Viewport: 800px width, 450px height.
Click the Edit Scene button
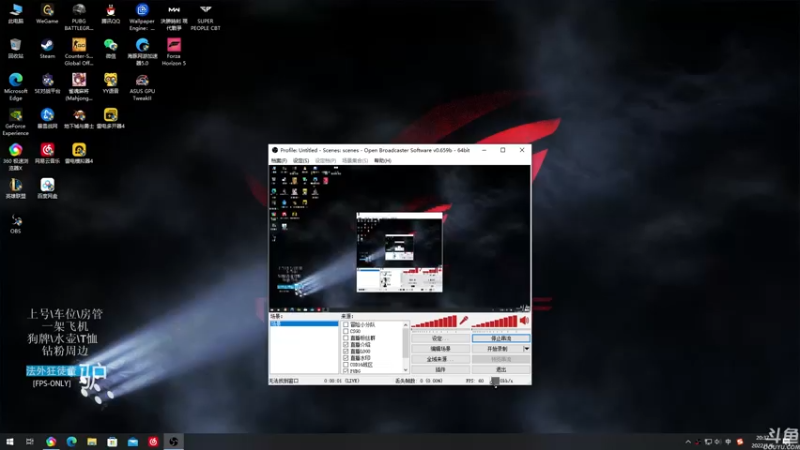441,348
